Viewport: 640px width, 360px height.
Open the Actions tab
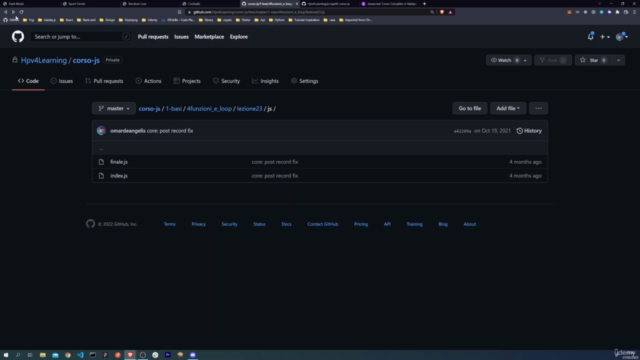(149, 81)
